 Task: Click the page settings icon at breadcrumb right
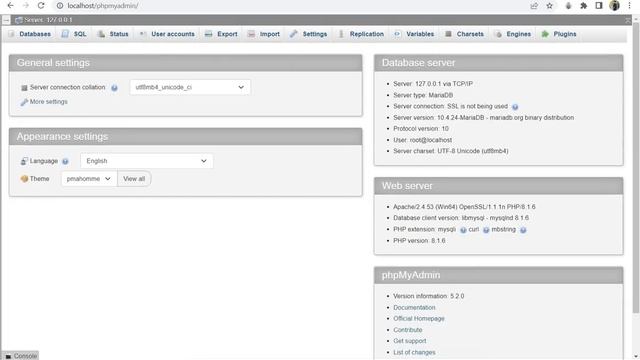click(628, 20)
